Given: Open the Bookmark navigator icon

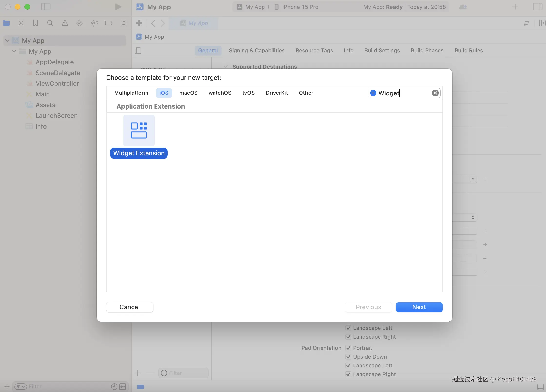Looking at the screenshot, I should [x=36, y=23].
